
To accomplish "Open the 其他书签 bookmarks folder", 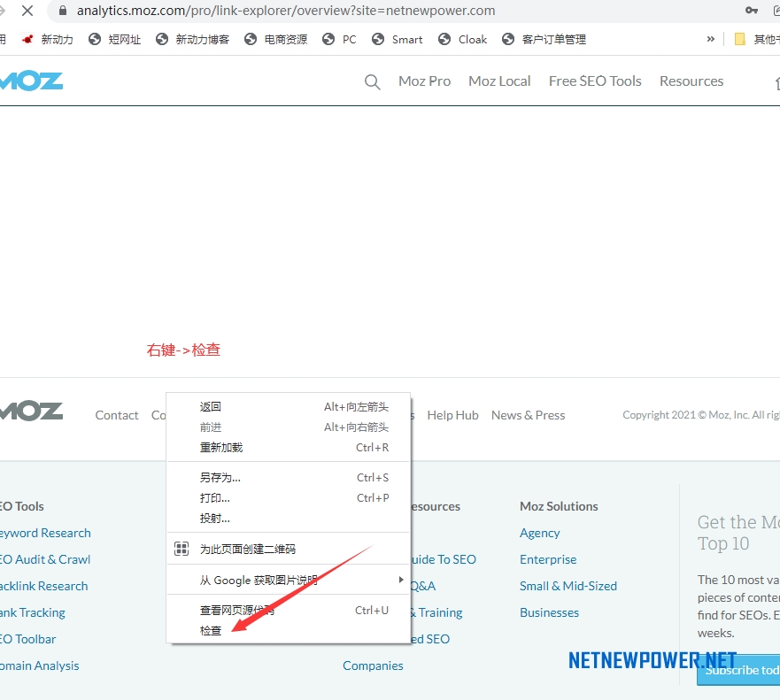I will pyautogui.click(x=757, y=39).
